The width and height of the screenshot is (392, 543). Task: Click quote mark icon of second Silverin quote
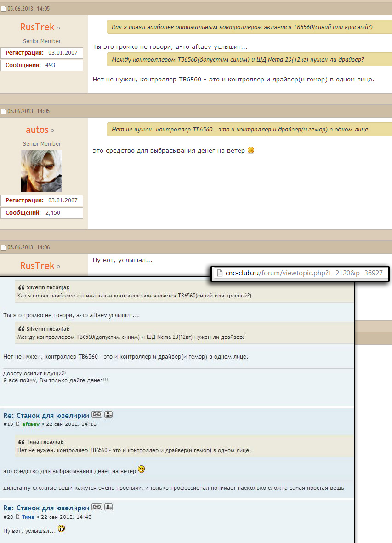point(21,329)
